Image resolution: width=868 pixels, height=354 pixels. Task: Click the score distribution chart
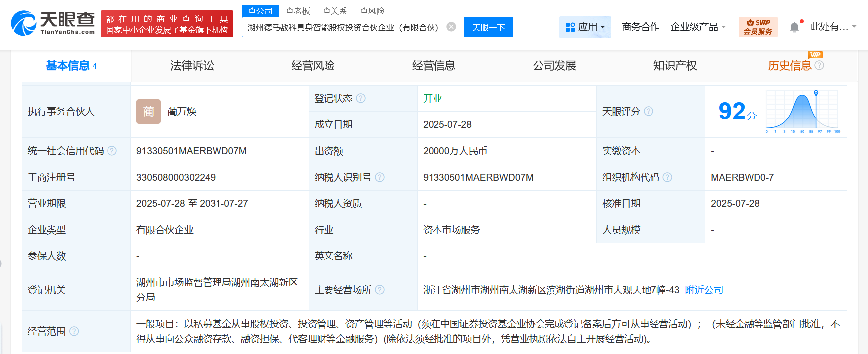pyautogui.click(x=802, y=111)
